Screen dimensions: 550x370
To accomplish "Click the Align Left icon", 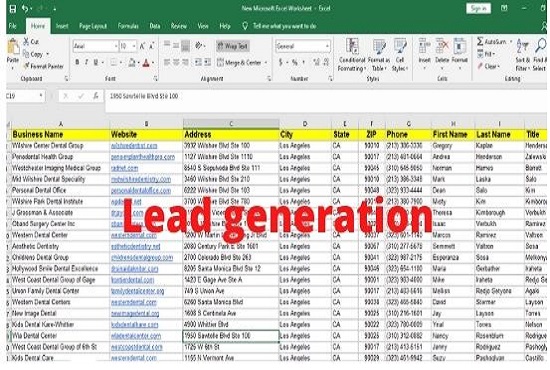I will point(167,62).
